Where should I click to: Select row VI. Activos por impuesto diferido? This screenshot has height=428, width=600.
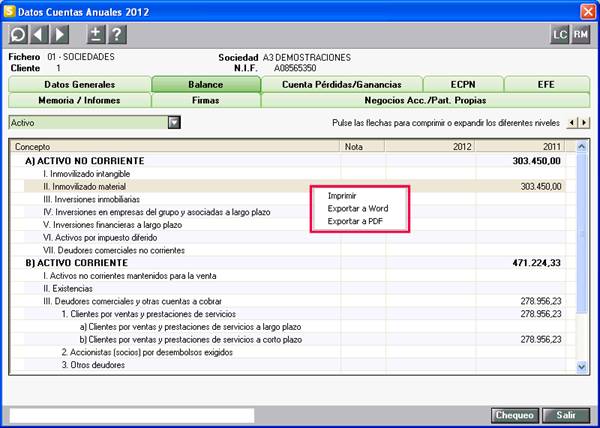point(295,238)
